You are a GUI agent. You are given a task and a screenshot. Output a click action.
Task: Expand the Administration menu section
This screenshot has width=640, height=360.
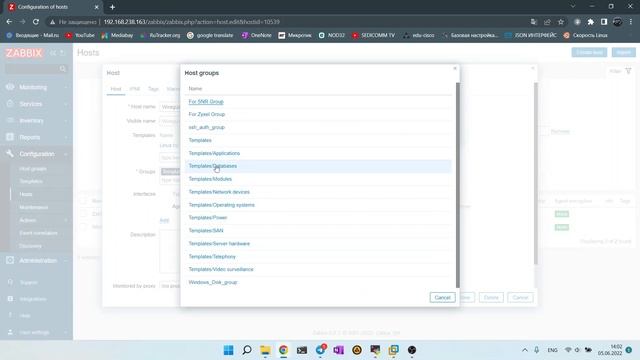pos(37,260)
